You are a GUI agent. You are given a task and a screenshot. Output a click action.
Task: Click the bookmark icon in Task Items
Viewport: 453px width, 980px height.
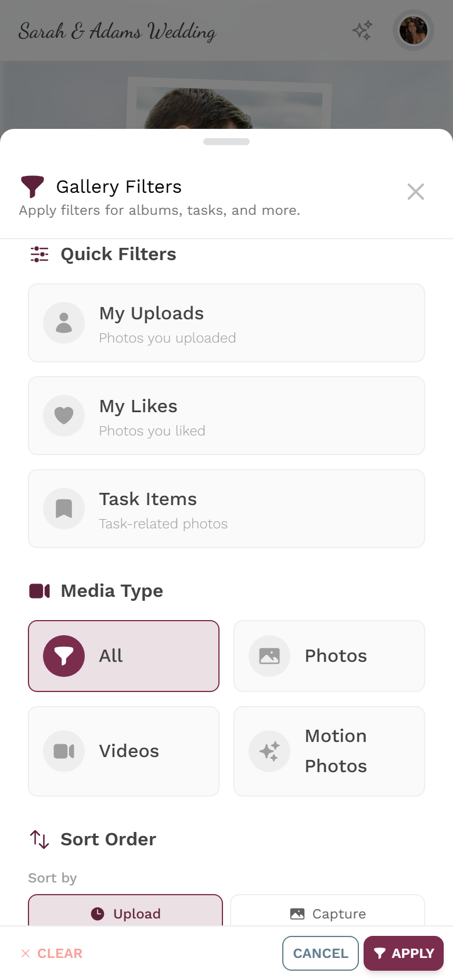64,509
